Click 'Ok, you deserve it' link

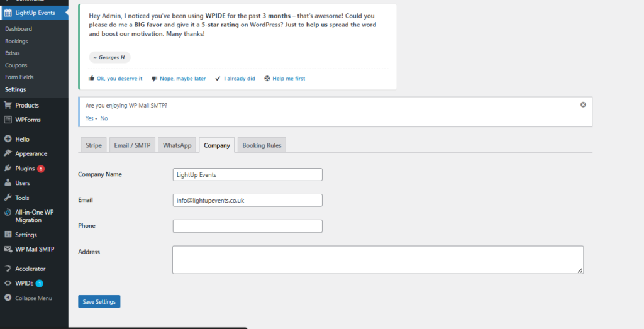click(119, 79)
